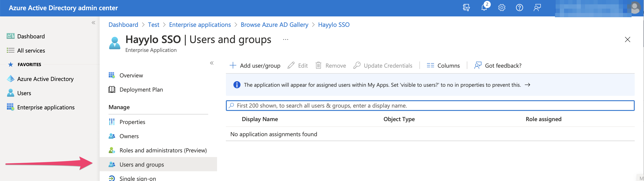
Task: Click the feedback icon in top bar
Action: (x=537, y=8)
